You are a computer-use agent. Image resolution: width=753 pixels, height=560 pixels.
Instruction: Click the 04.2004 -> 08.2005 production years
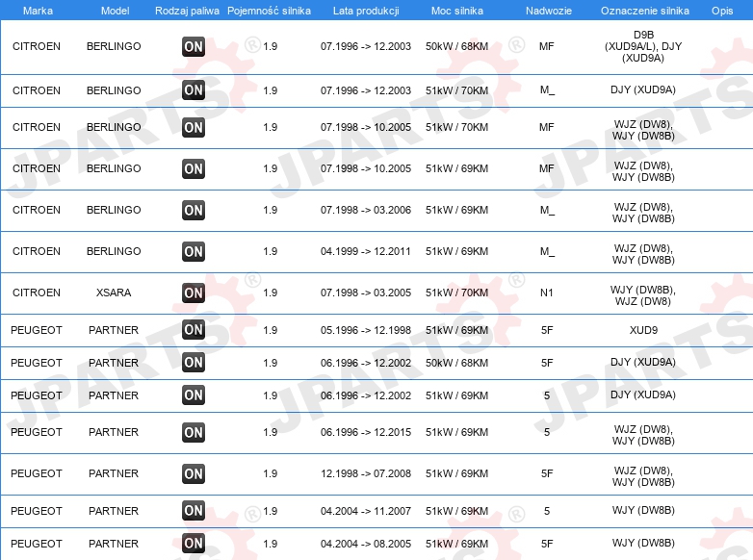[366, 544]
